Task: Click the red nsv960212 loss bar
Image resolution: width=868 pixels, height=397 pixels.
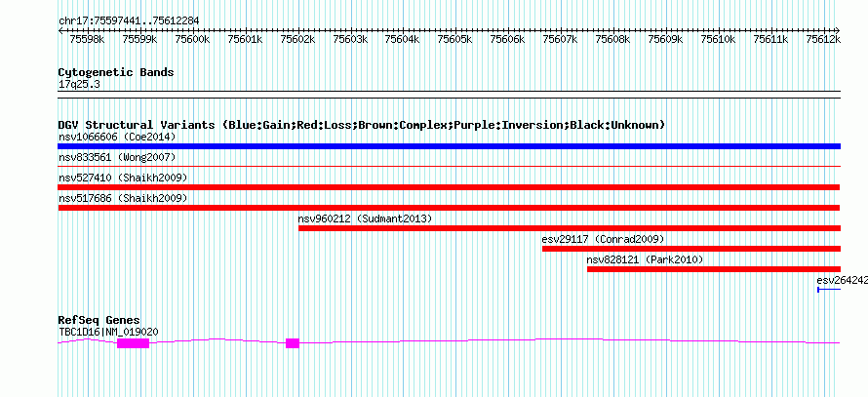Action: (569, 228)
